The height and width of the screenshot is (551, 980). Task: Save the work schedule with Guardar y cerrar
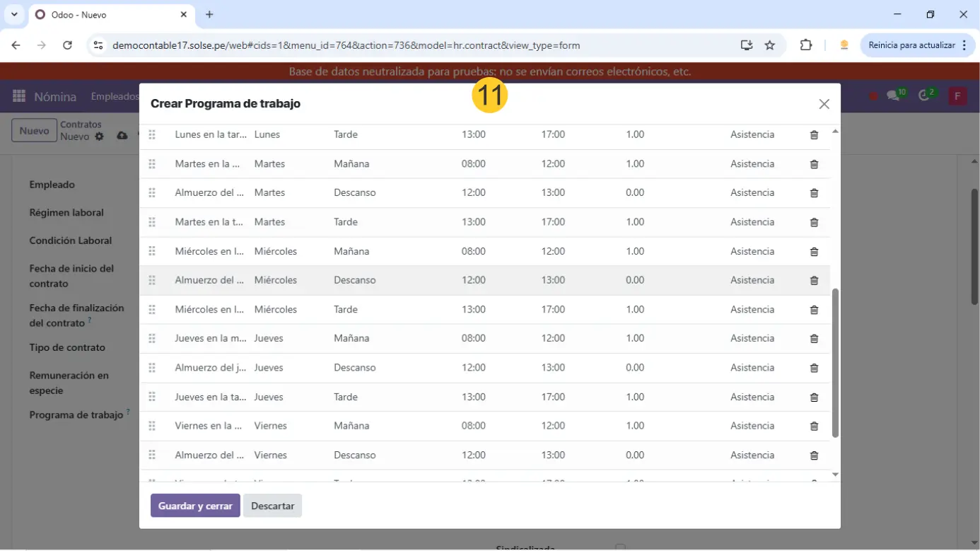(195, 506)
